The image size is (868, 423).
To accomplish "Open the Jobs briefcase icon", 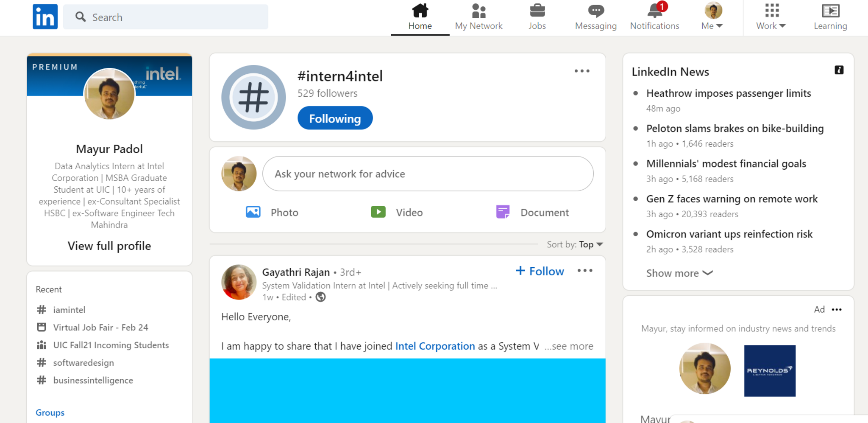I will click(x=537, y=11).
